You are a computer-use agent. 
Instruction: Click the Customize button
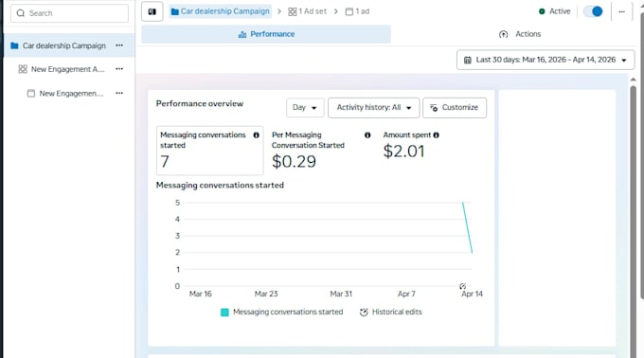coord(455,108)
